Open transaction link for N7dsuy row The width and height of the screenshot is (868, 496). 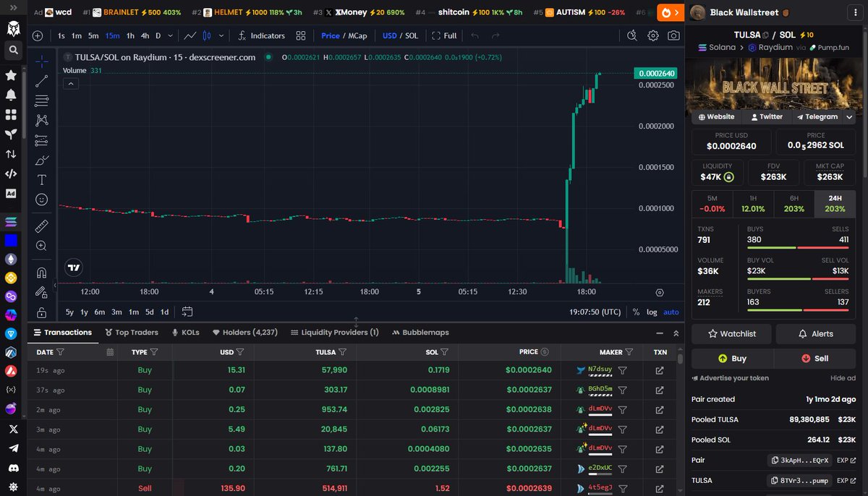[x=660, y=370]
